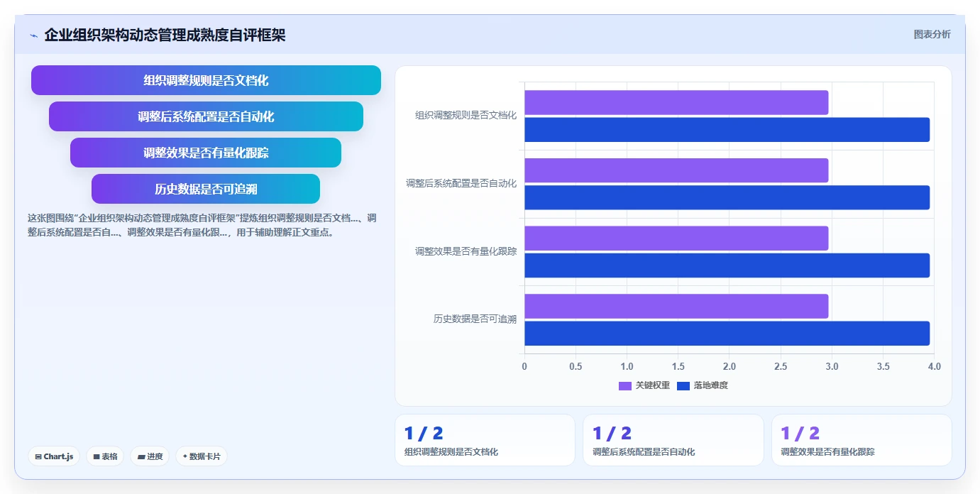The image size is (980, 494).
Task: Click the x-axis tick value 0.5
Action: point(576,367)
